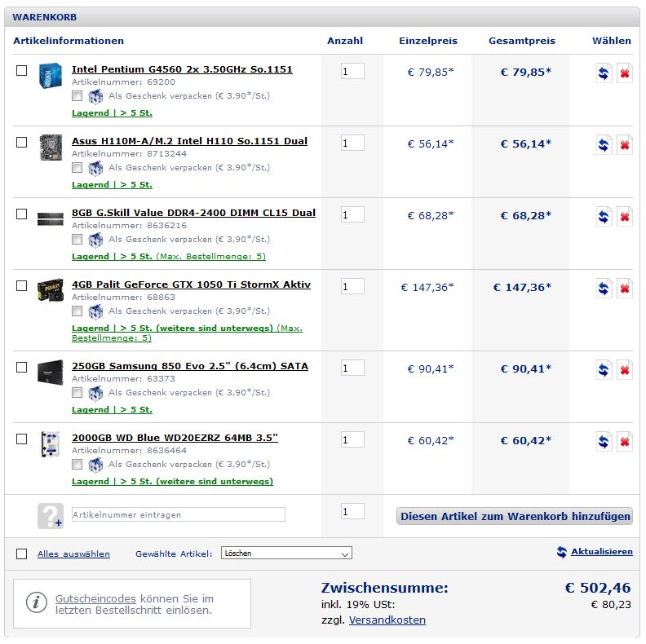Select the WD Blue WD20EZRZ row checkbox
Screen dimensions: 646x644
pos(21,439)
